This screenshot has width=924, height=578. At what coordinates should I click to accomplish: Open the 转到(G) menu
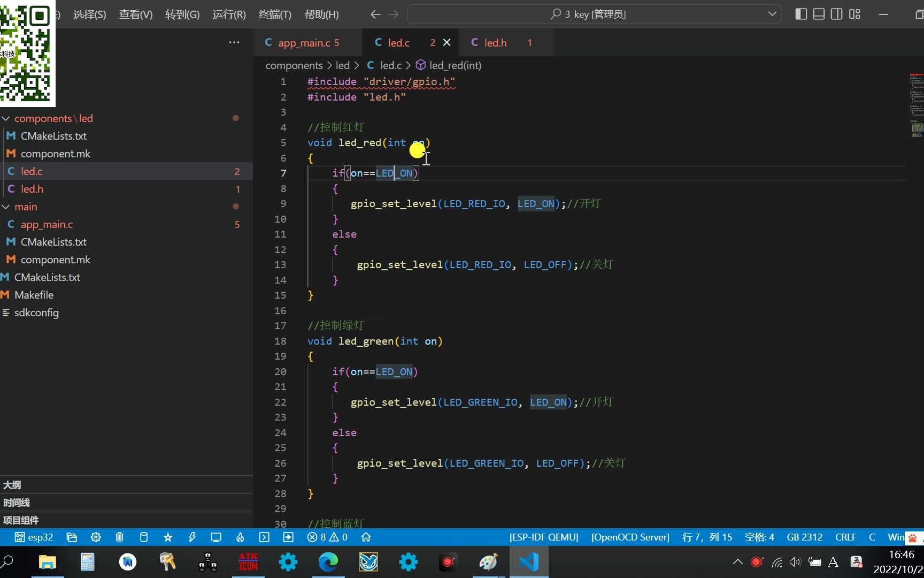tap(182, 14)
